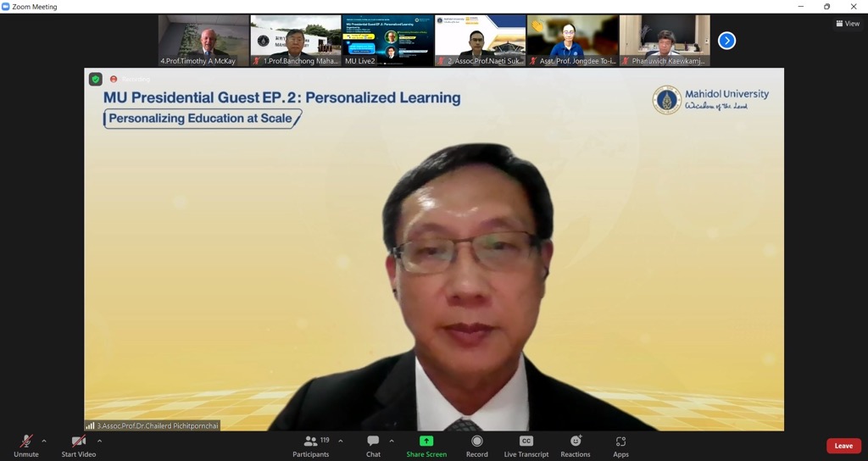The height and width of the screenshot is (461, 868).
Task: Enable Live Transcript CC
Action: 526,446
